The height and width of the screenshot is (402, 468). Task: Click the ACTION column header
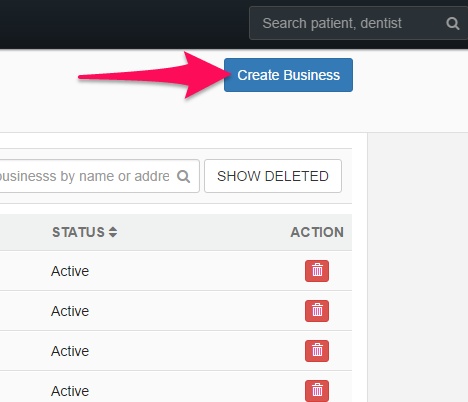[317, 232]
